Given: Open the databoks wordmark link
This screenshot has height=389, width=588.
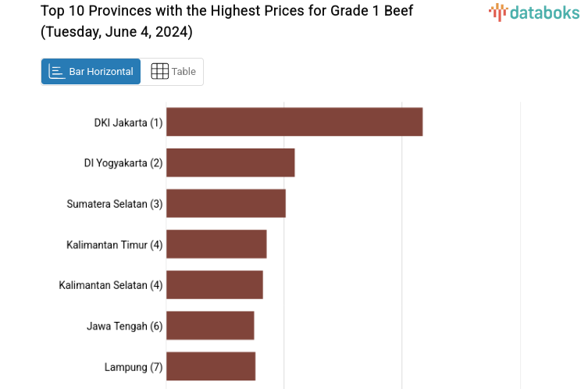Looking at the screenshot, I should (x=544, y=12).
